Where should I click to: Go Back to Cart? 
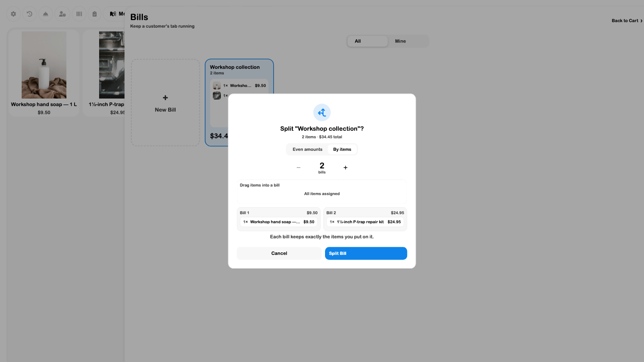click(627, 21)
